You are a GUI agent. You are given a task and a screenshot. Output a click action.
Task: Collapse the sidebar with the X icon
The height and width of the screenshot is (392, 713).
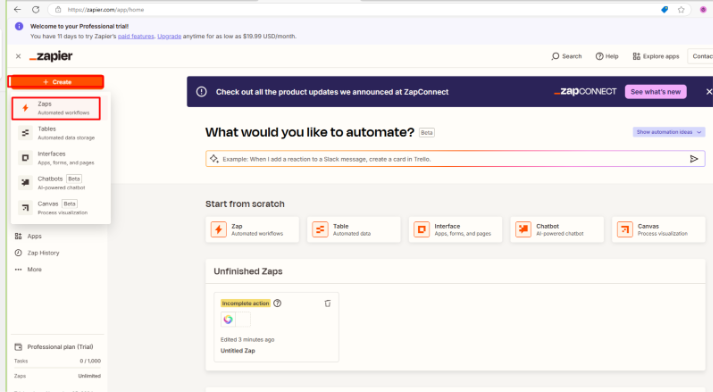18,56
